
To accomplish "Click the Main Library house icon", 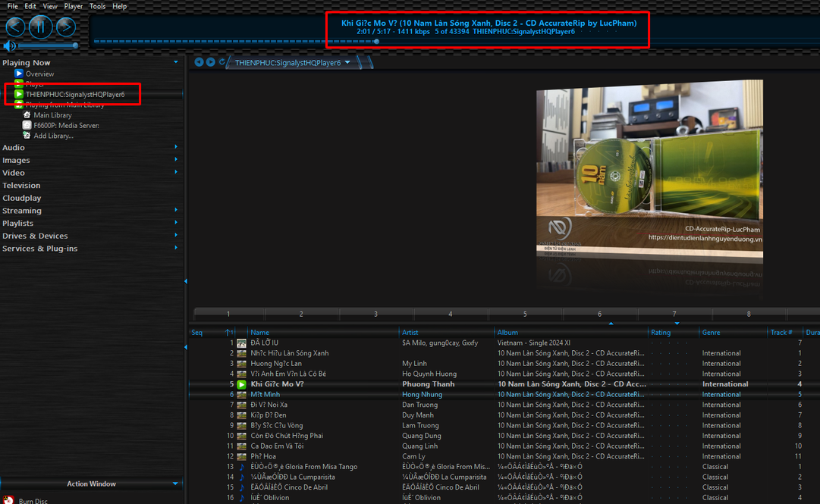I will [x=27, y=115].
